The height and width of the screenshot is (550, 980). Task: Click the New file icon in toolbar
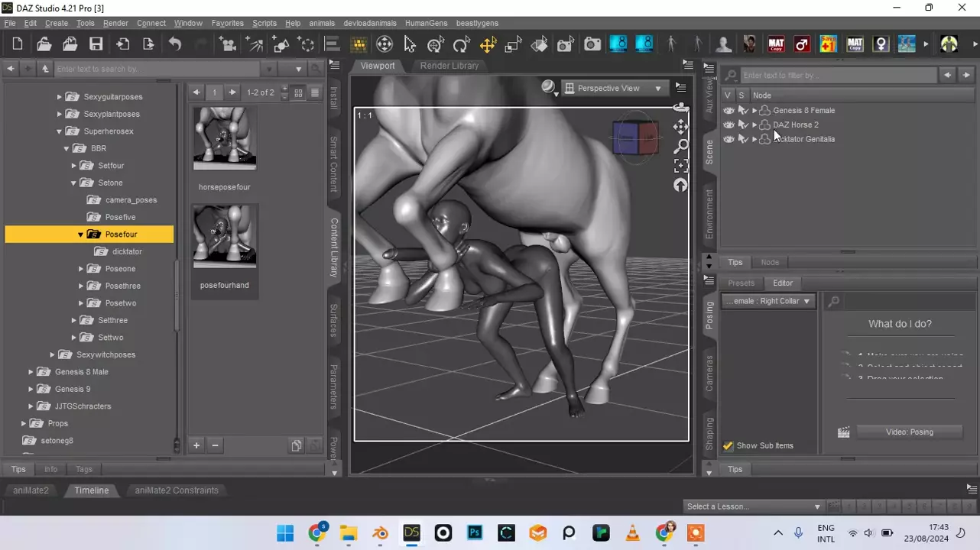[18, 44]
